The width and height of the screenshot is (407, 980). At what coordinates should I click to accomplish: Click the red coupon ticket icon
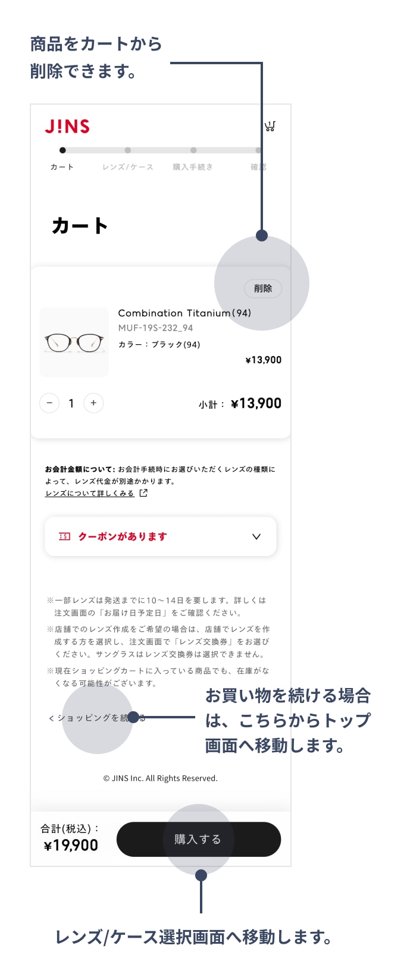[64, 536]
